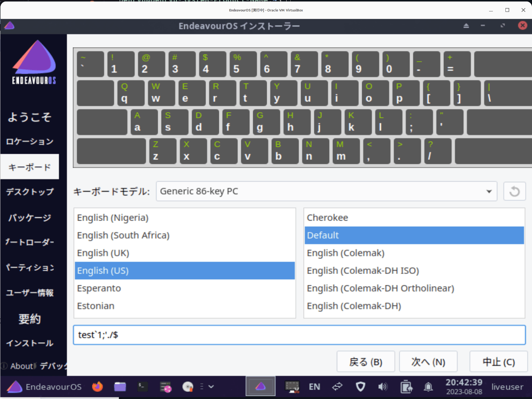532x399 pixels.
Task: Click the M key on keyboard preview
Action: [x=346, y=151]
